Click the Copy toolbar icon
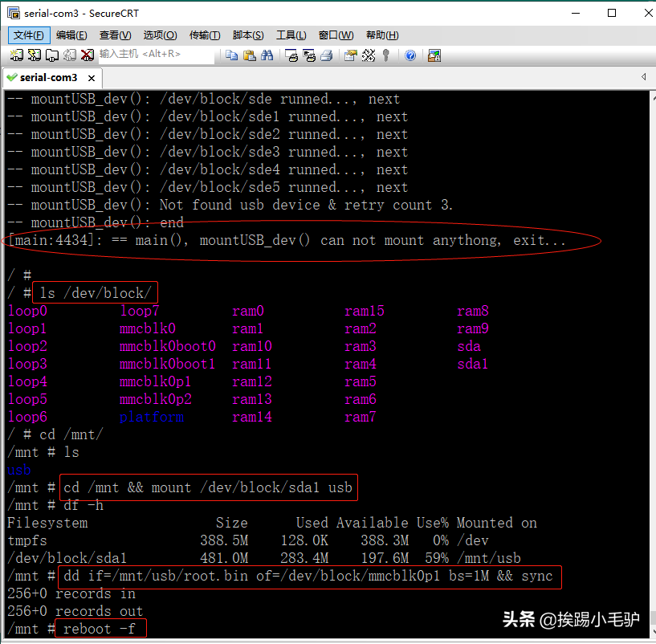 [231, 55]
